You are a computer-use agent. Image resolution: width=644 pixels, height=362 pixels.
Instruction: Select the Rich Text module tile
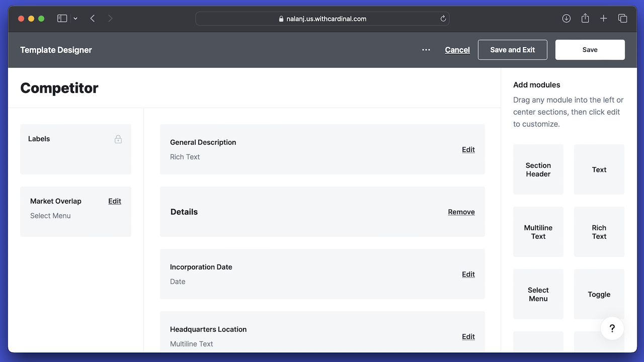599,232
